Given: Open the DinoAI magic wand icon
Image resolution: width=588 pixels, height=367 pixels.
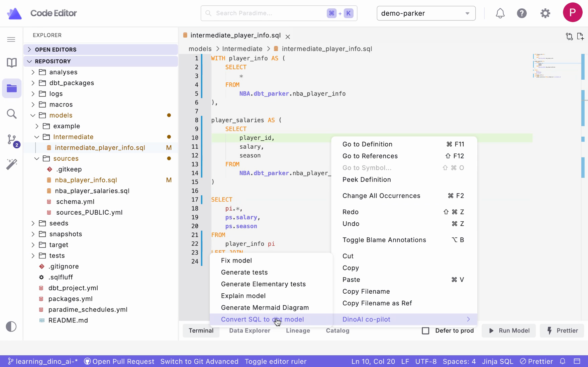Looking at the screenshot, I should pos(12,164).
